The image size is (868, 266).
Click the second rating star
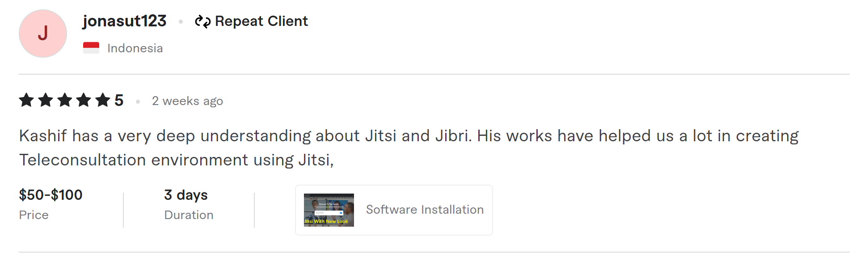(x=46, y=100)
